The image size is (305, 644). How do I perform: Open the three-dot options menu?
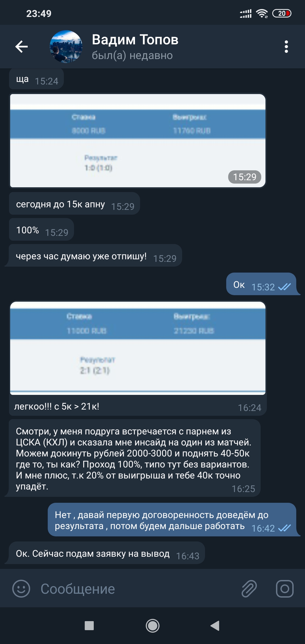tap(286, 47)
